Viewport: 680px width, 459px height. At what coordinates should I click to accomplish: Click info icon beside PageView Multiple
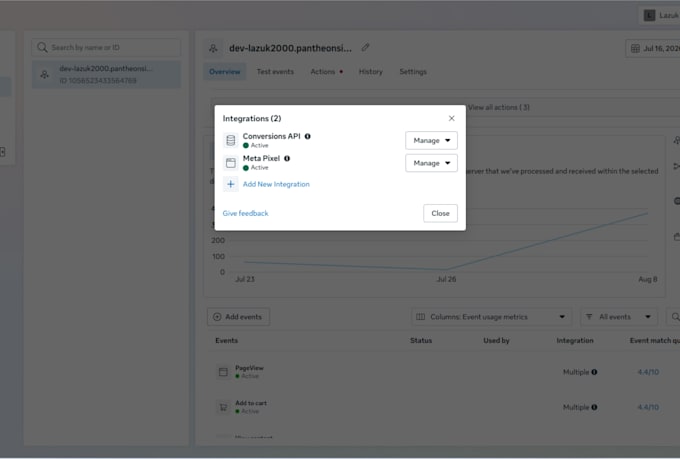coord(594,372)
